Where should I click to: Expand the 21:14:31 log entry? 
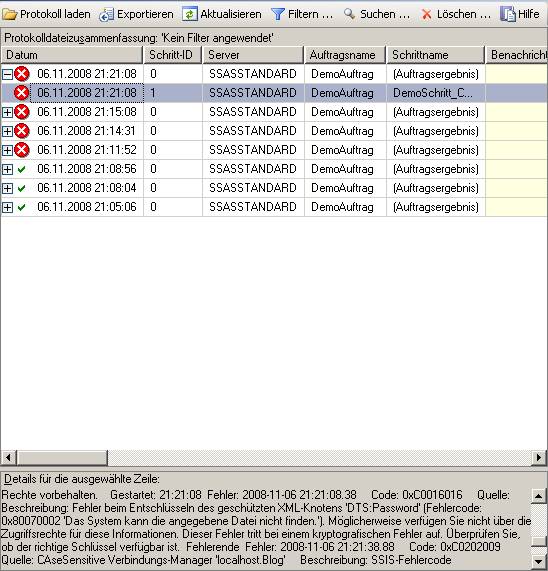click(7, 131)
